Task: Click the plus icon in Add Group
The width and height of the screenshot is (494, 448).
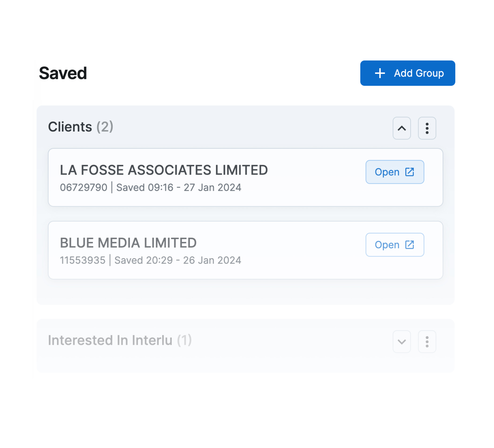Action: click(x=380, y=73)
